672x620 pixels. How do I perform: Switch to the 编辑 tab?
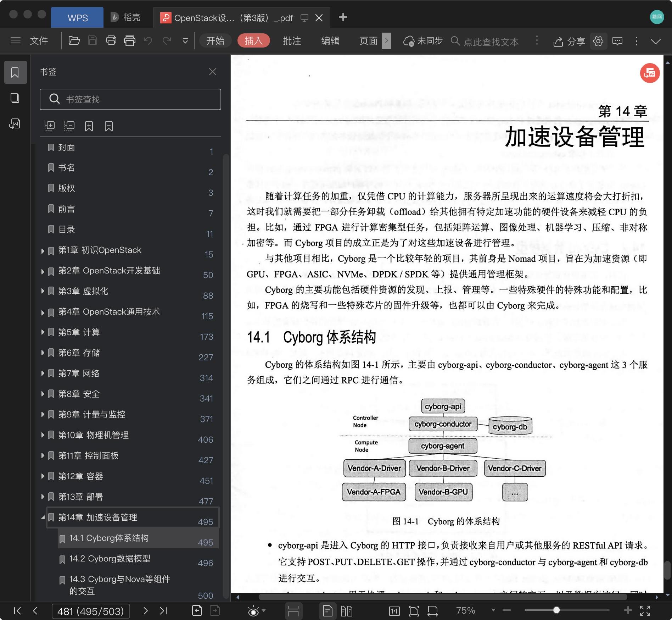click(330, 41)
